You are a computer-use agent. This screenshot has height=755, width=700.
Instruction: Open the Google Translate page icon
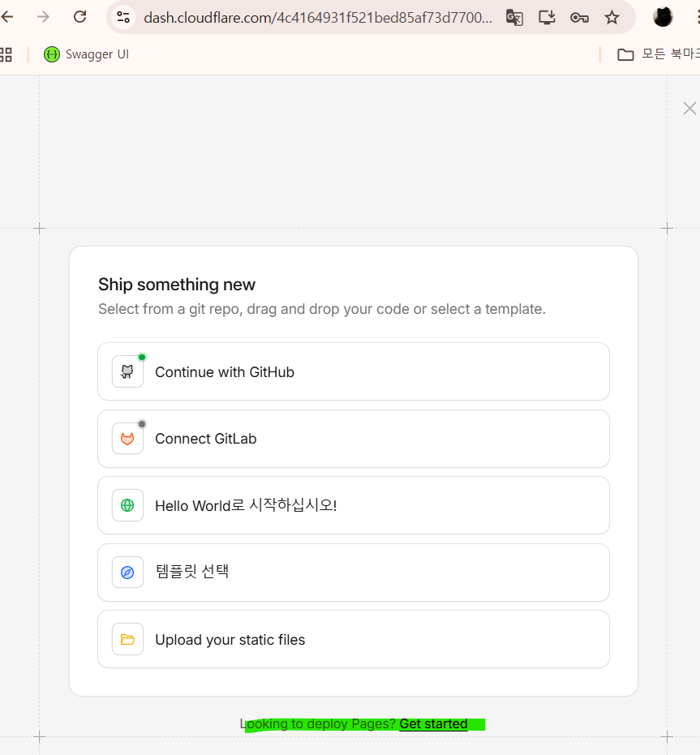click(514, 18)
